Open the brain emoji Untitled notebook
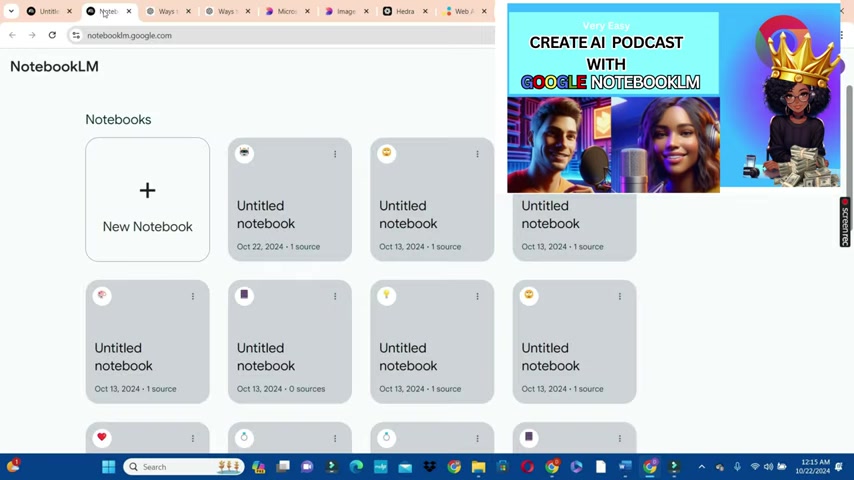This screenshot has height=480, width=854. [147, 342]
